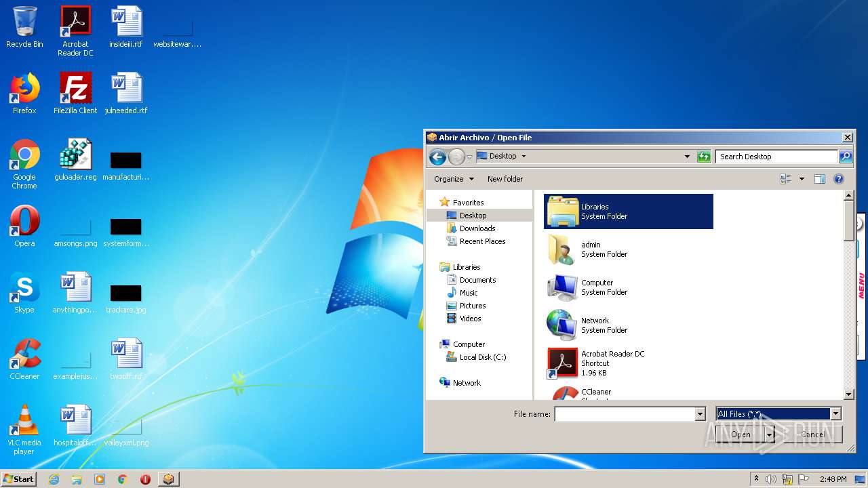Open Windows Explorer from the taskbar

[x=77, y=479]
